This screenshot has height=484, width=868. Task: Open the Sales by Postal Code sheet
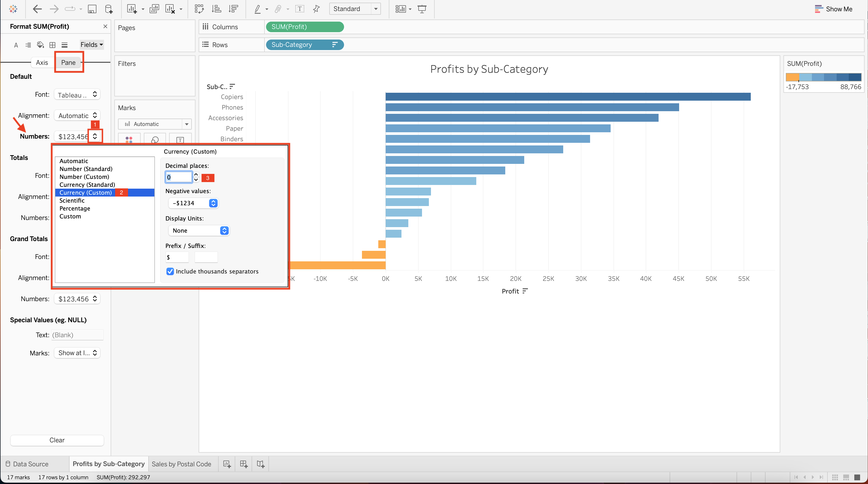pyautogui.click(x=182, y=464)
